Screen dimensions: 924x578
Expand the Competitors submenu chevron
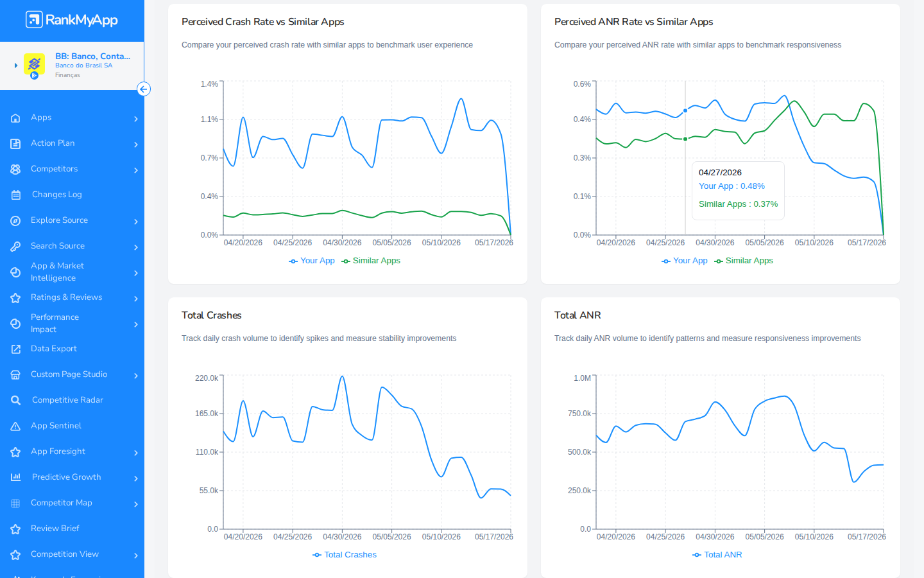pos(136,170)
